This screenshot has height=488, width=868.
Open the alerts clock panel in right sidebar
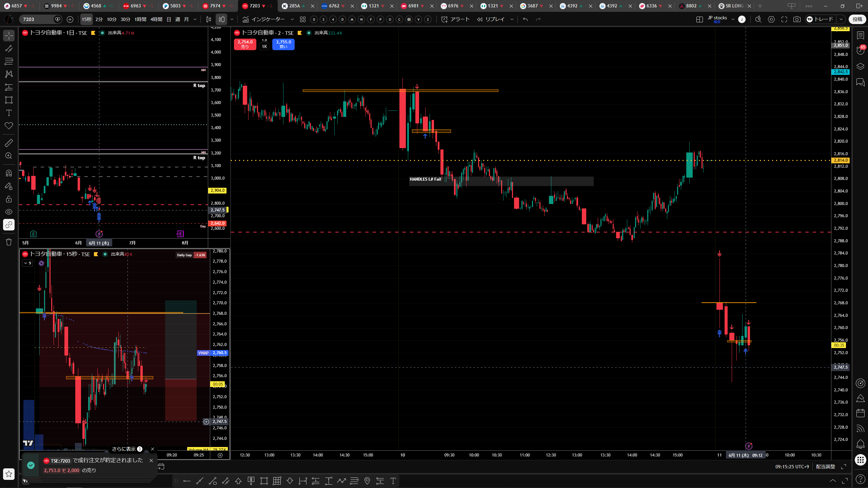[x=860, y=50]
